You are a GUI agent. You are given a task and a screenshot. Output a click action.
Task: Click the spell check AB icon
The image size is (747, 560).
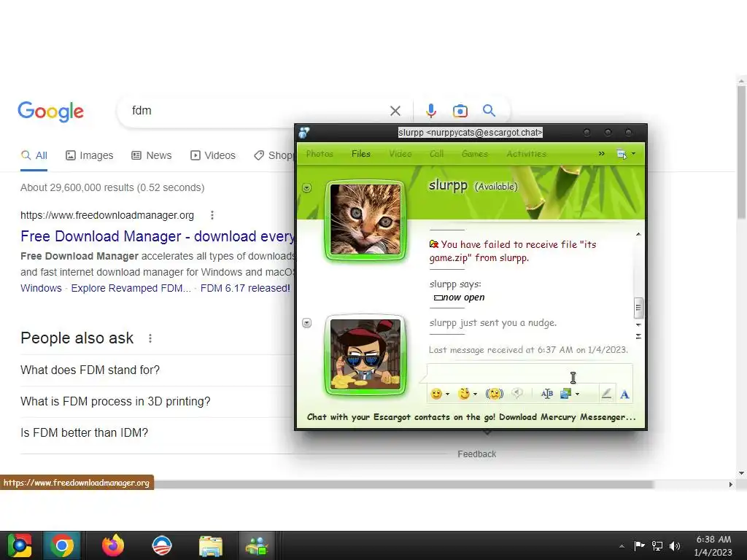(547, 394)
